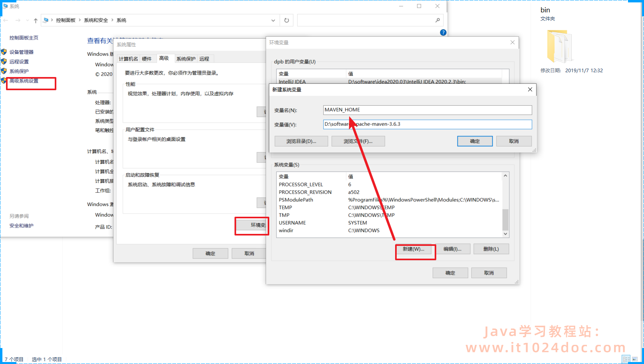The height and width of the screenshot is (364, 644).
Task: Click the 变量名 field with MAVEN_HOME
Action: tap(427, 110)
